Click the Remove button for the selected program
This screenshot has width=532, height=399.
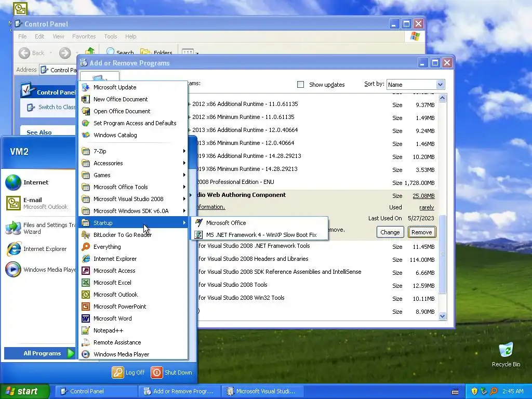coord(422,232)
